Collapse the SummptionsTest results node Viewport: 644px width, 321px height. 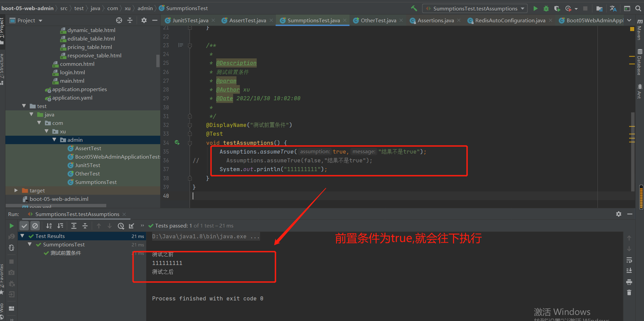click(x=30, y=244)
